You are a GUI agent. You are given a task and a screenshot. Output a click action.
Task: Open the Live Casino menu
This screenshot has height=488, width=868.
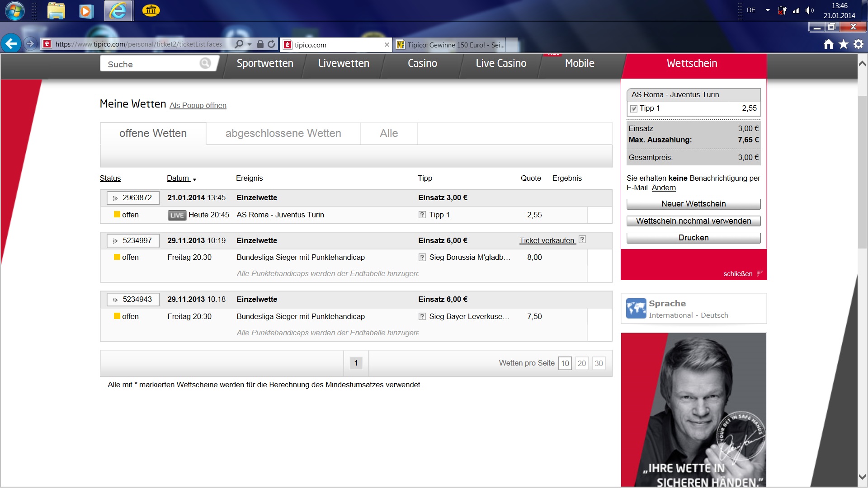click(x=501, y=63)
